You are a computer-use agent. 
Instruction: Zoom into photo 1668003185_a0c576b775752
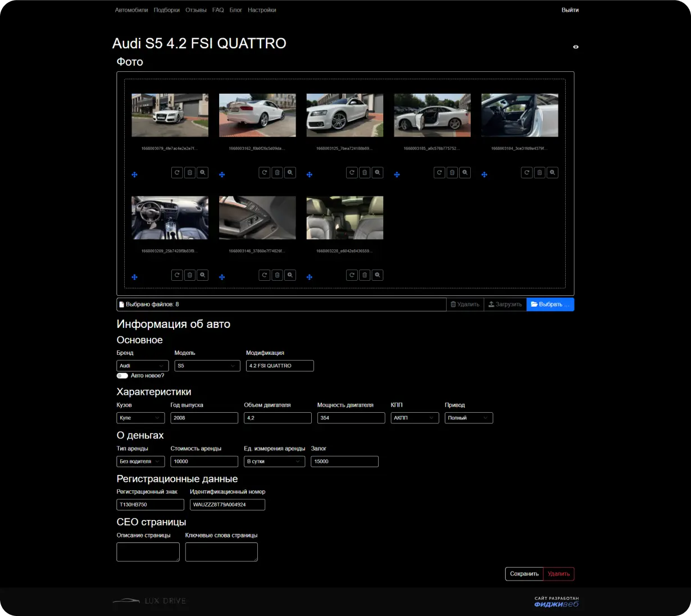click(x=465, y=172)
